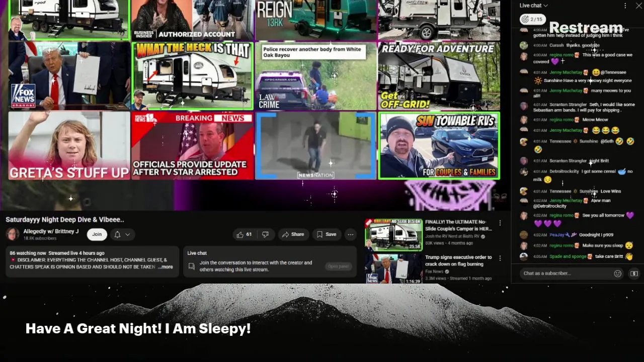Click Curash's avatar in chat
The width and height of the screenshot is (644, 362).
524,45
